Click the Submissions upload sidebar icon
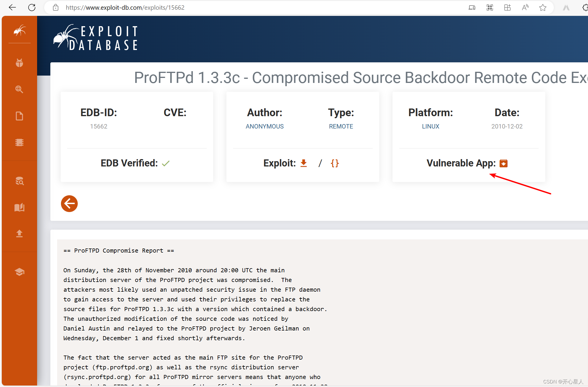 click(19, 233)
